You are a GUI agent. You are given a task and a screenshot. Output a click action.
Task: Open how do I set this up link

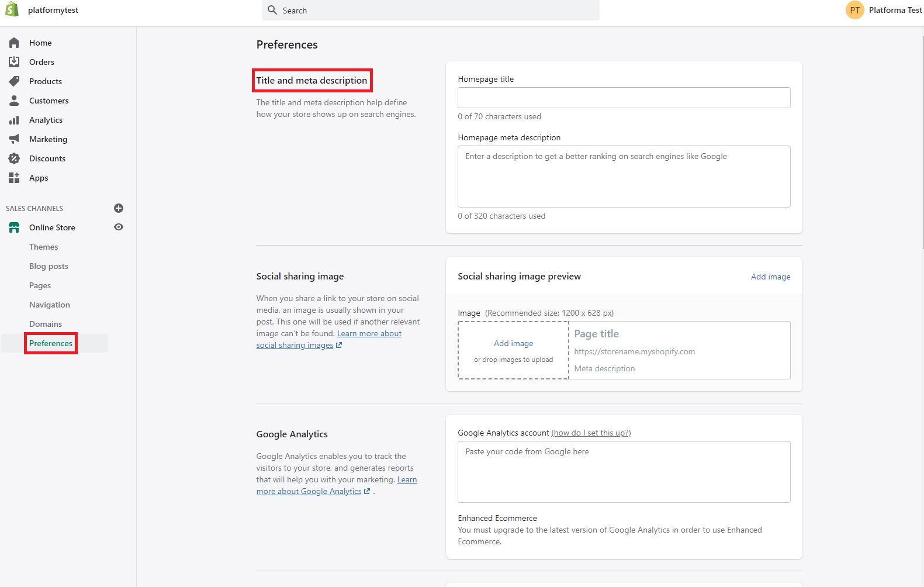(x=591, y=433)
